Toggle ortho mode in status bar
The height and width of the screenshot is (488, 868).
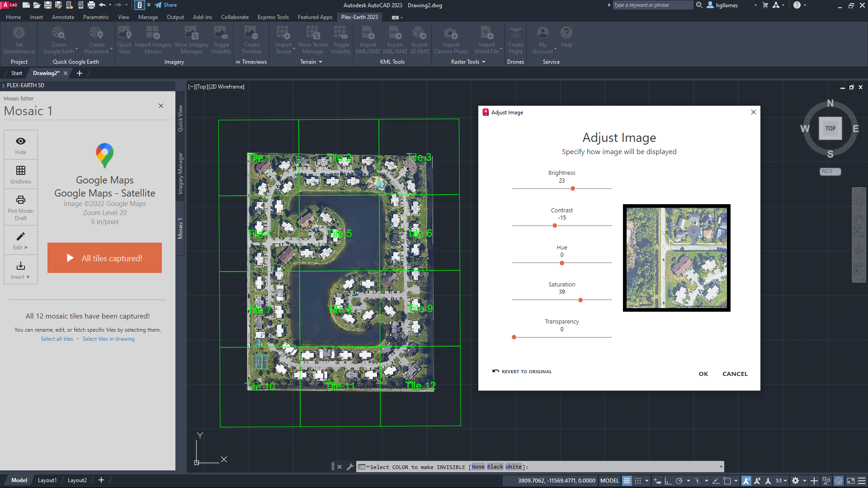[668, 481]
